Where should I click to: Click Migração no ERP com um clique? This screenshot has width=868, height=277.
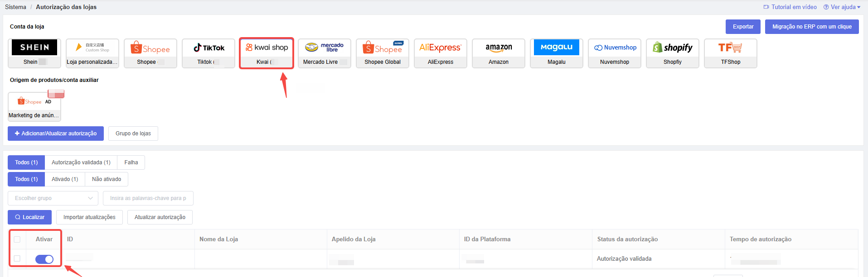812,27
